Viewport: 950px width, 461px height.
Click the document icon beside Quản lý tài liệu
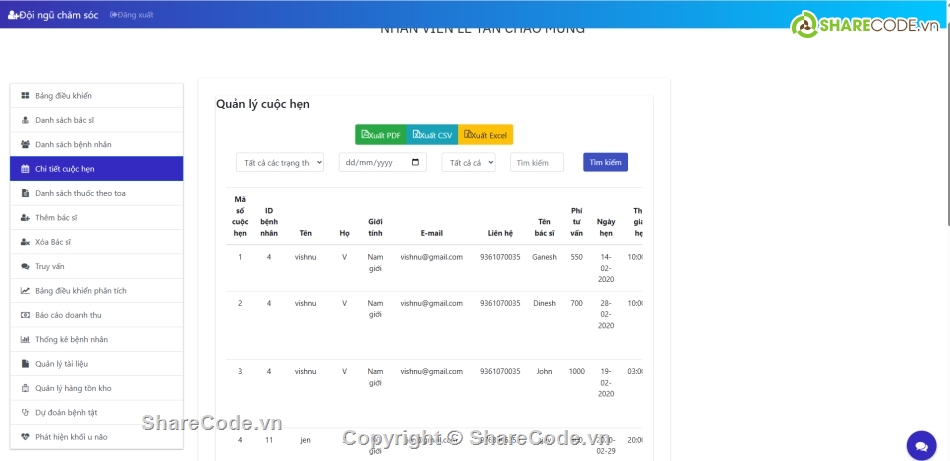click(25, 364)
